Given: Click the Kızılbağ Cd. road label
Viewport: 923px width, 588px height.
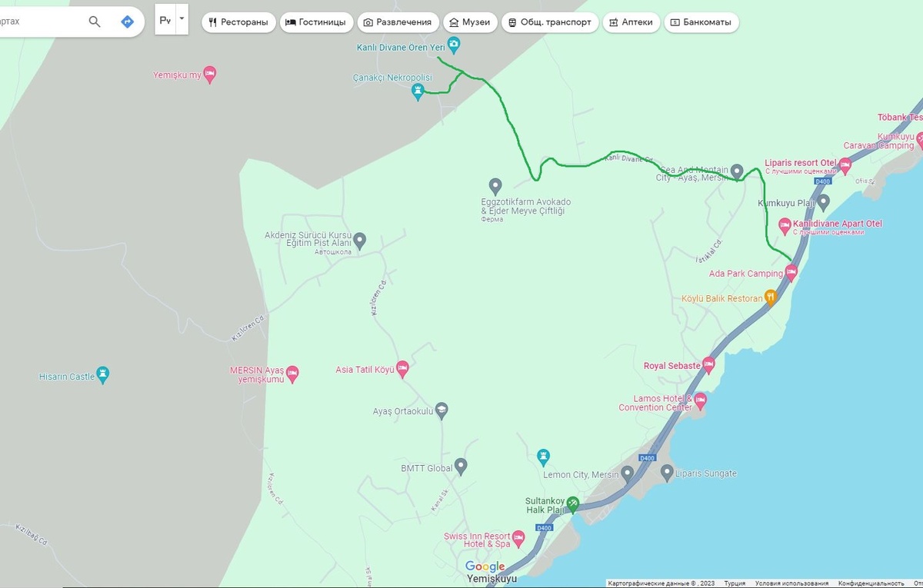Looking at the screenshot, I should tap(31, 534).
